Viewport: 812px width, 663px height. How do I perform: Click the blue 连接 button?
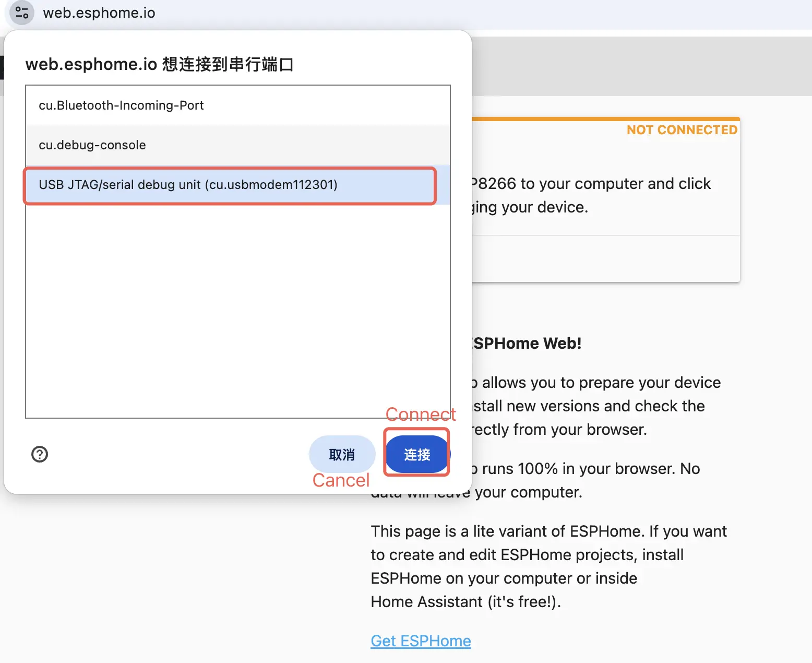[417, 455]
